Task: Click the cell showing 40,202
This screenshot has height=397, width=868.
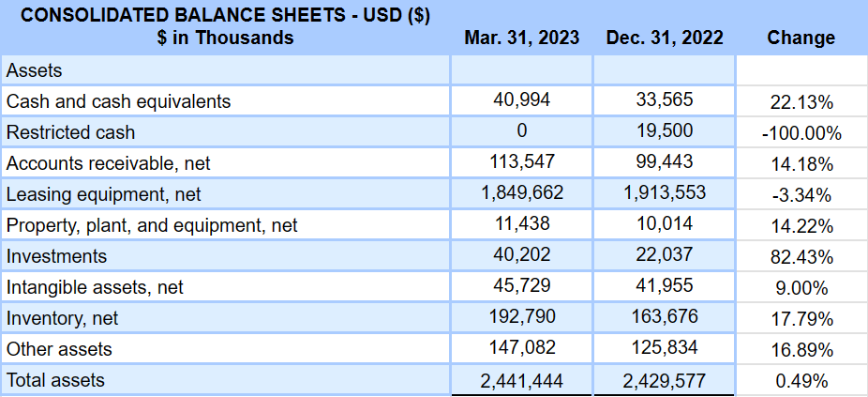Action: click(x=521, y=256)
